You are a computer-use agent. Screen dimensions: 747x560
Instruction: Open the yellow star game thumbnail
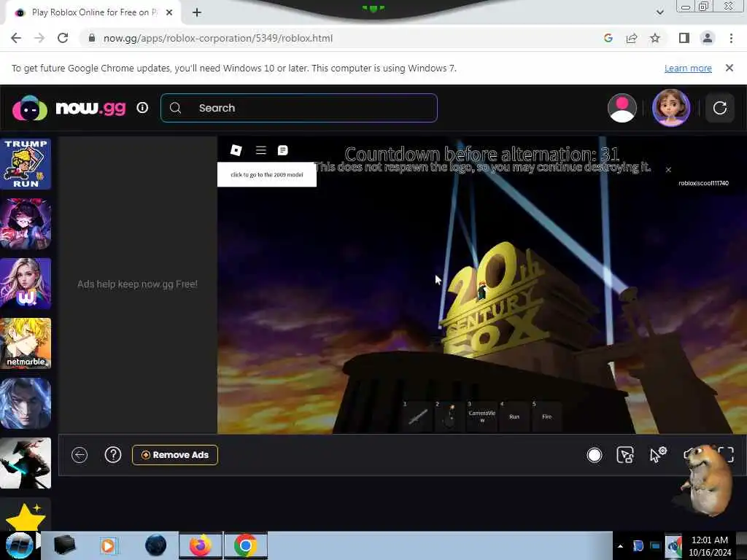tap(26, 516)
